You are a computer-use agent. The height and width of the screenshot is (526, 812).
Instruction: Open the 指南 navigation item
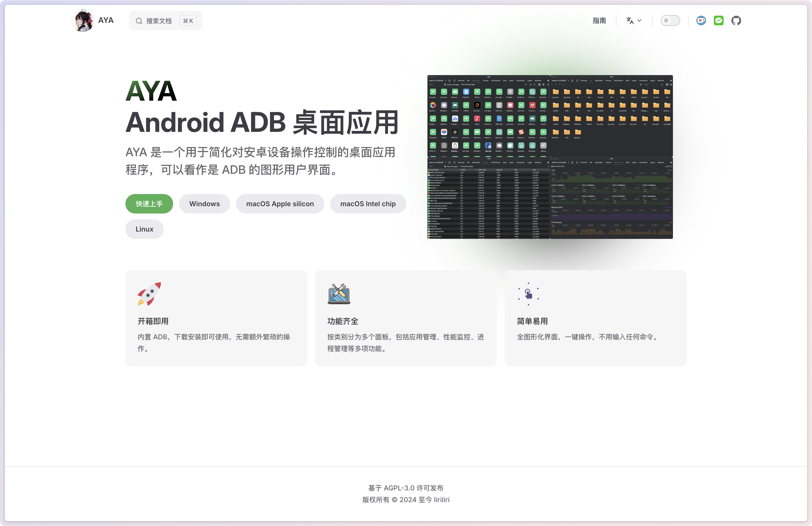pos(599,20)
